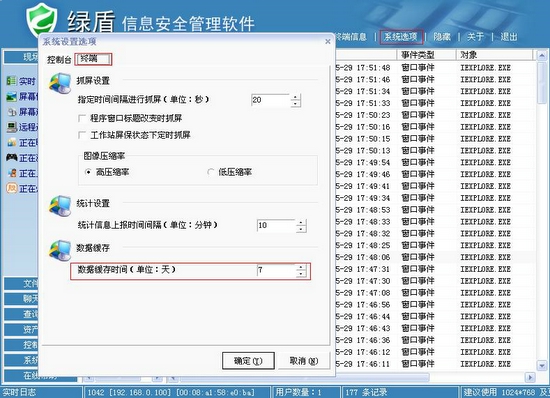The height and width of the screenshot is (398, 550).
Task: Click the 统计设置 section computer icon
Action: click(60, 206)
